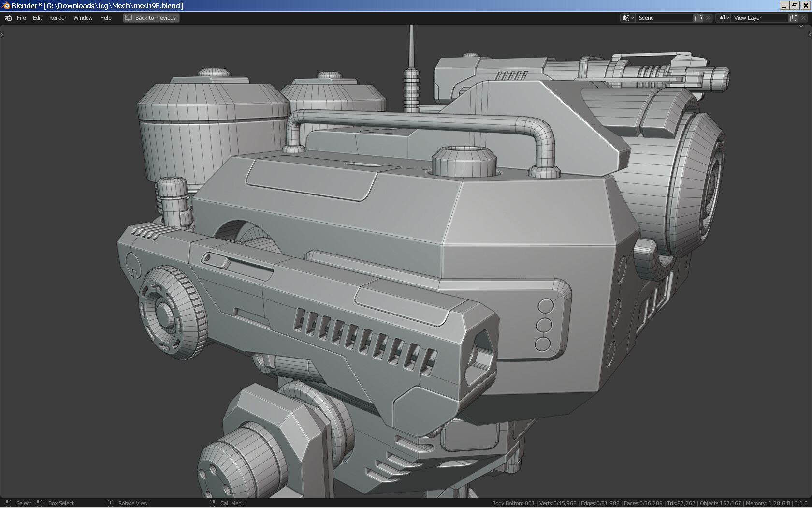Open the Browse Scene dropdown arrow
Image resolution: width=812 pixels, height=508 pixels.
632,18
